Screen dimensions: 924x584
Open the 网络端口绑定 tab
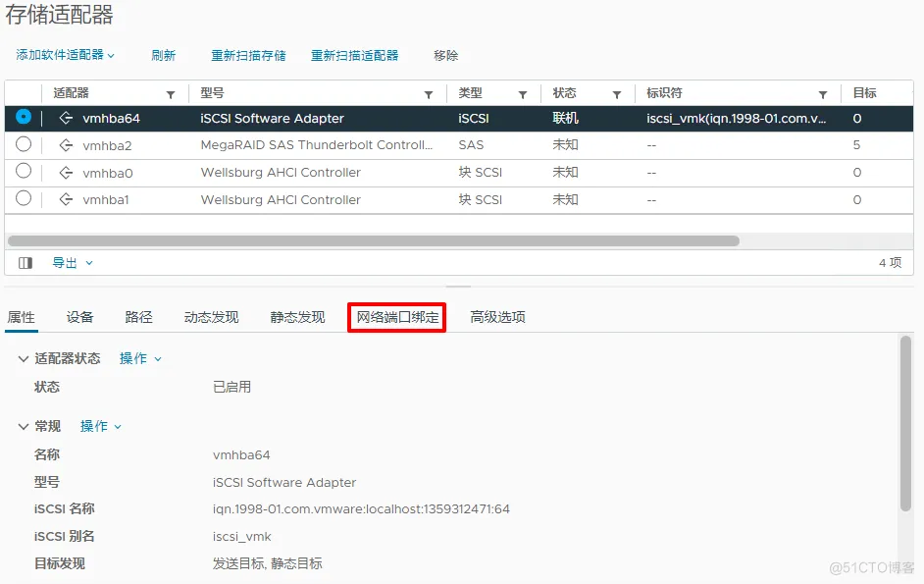coord(397,317)
